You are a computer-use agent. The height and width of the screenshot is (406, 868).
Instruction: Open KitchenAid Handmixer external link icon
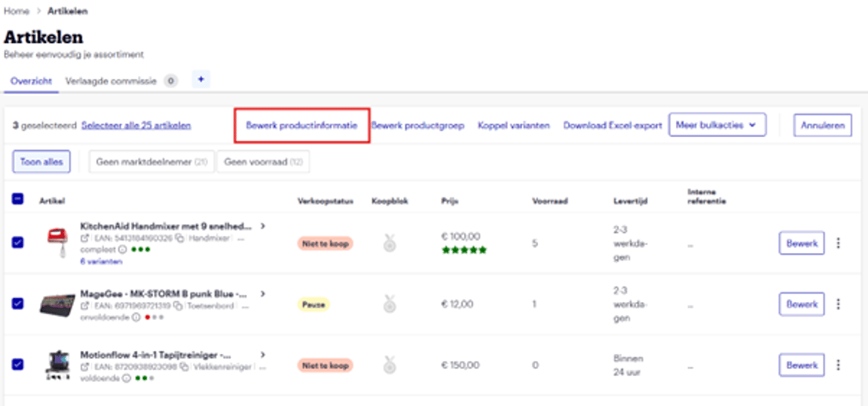84,239
